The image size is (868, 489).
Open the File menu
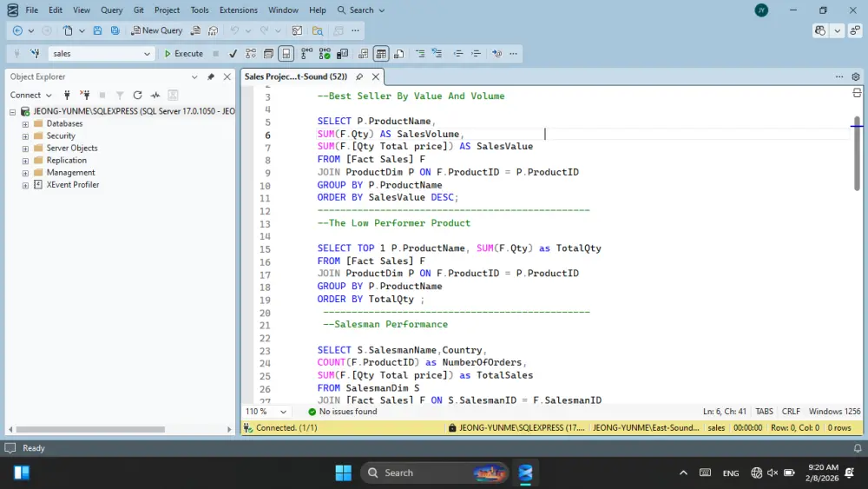pyautogui.click(x=32, y=10)
